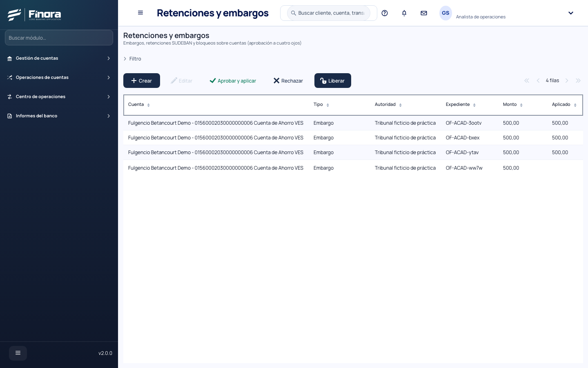Click the Rechazar button
The image size is (588, 368).
coord(288,81)
